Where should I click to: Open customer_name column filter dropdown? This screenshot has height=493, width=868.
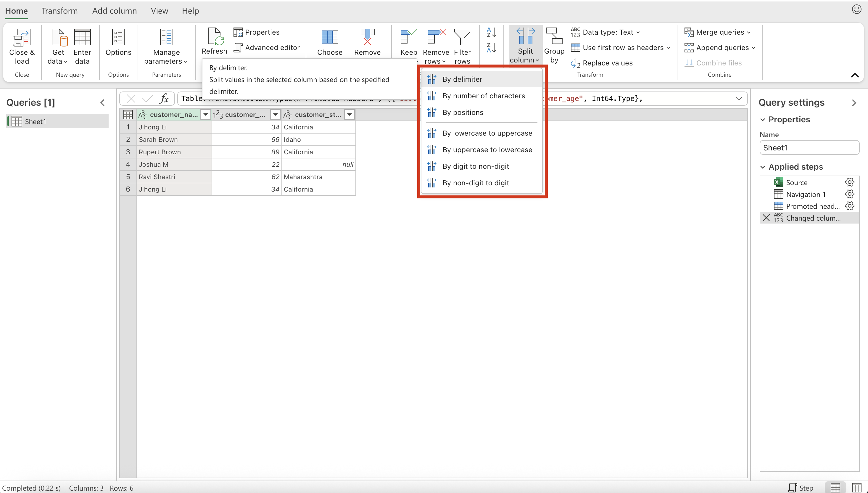click(x=205, y=115)
